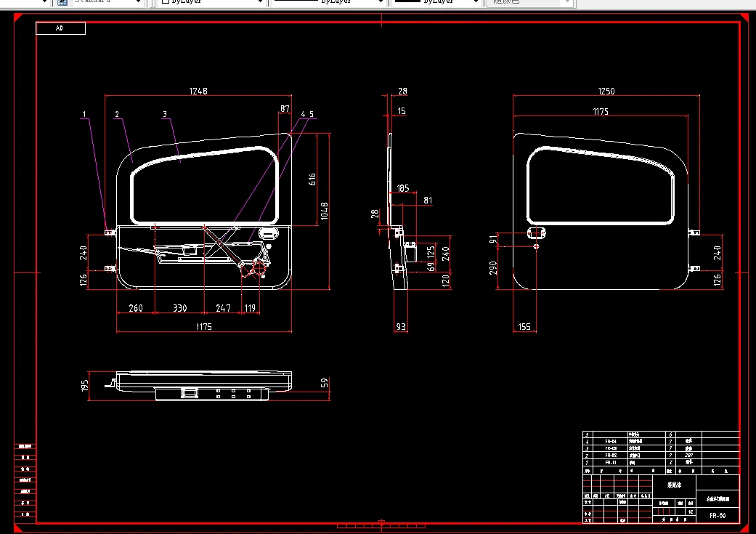Select the 87 dimension text
This screenshot has height=534, width=756.
[x=285, y=108]
